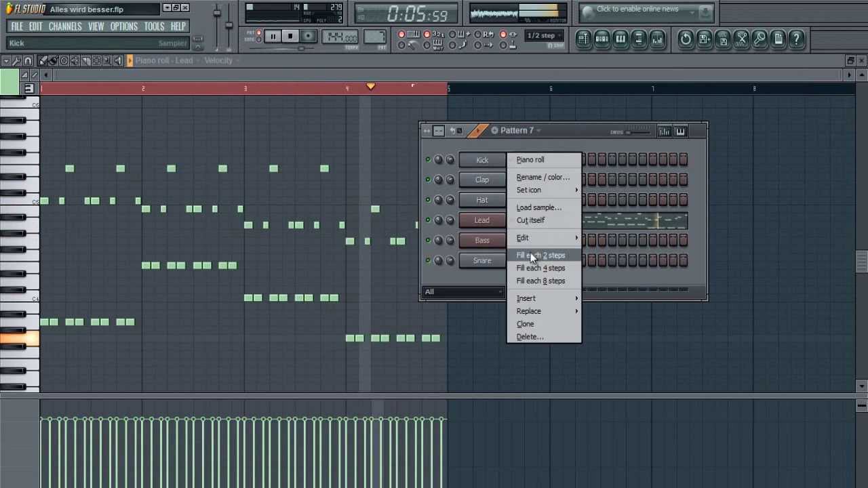The height and width of the screenshot is (488, 868).
Task: Click the help question mark icon
Action: 796,39
